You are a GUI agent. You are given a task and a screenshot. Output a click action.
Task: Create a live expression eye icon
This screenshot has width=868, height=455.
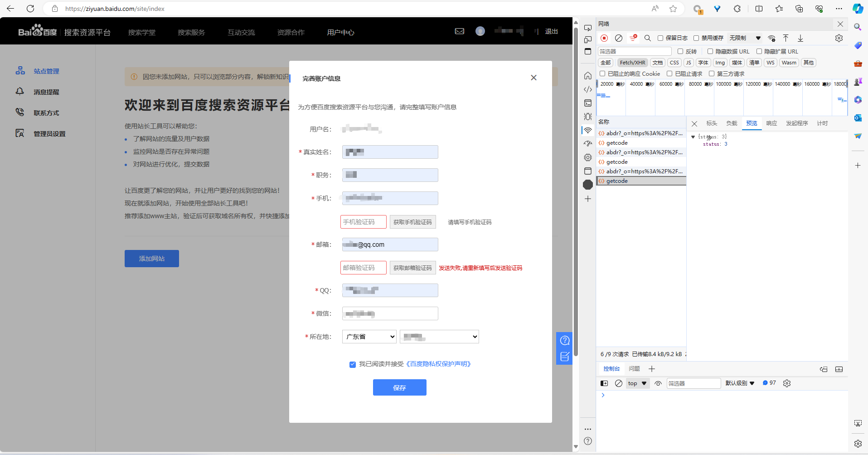(x=658, y=383)
